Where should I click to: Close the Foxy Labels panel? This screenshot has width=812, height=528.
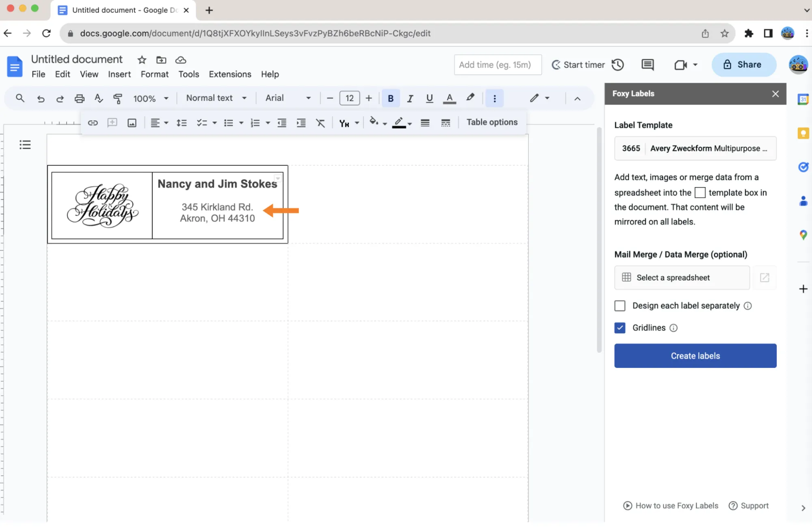775,94
